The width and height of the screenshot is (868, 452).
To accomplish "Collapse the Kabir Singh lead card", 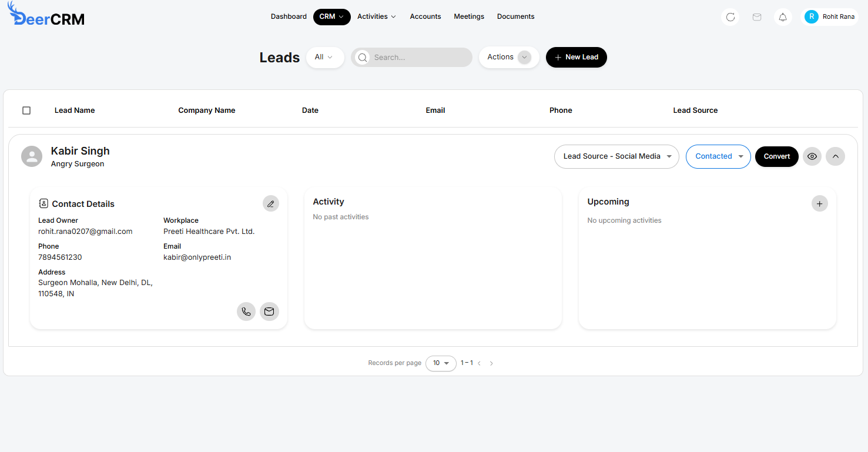I will pos(835,156).
